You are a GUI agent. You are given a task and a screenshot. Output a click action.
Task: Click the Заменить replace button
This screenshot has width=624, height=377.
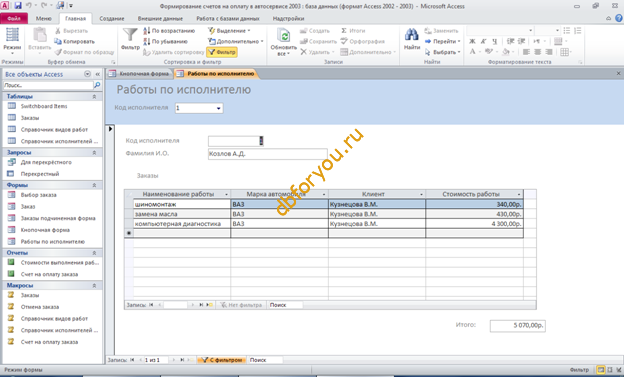point(441,31)
